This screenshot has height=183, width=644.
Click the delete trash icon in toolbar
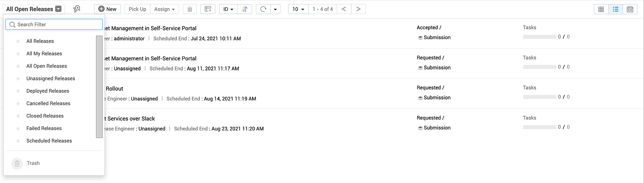(190, 9)
